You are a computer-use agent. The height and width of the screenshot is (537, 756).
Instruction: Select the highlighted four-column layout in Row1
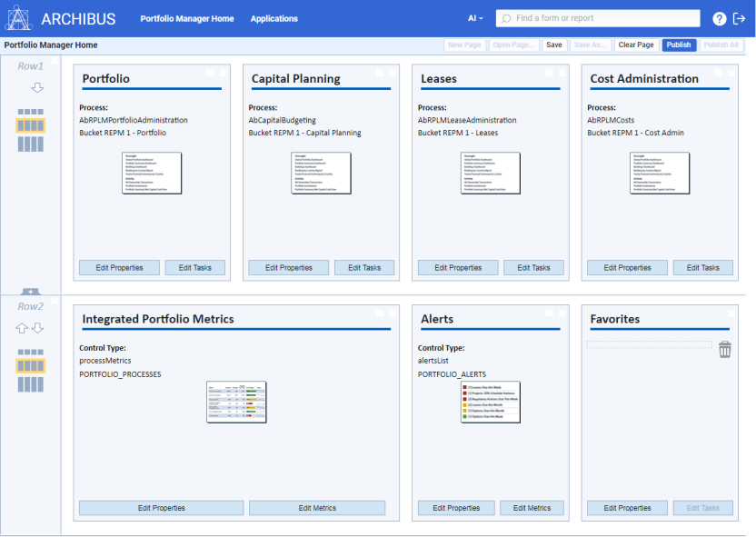[x=31, y=125]
